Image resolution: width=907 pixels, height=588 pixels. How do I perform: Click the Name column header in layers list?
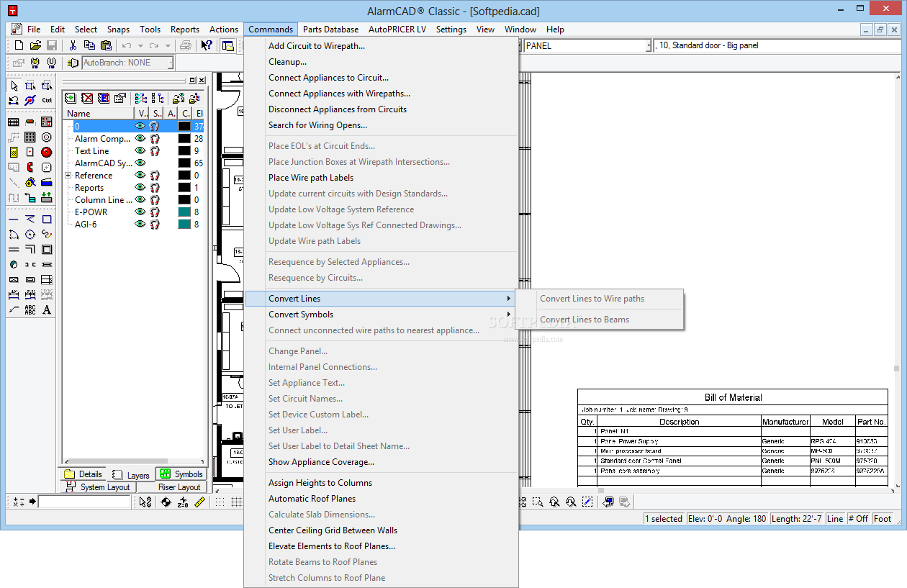99,113
